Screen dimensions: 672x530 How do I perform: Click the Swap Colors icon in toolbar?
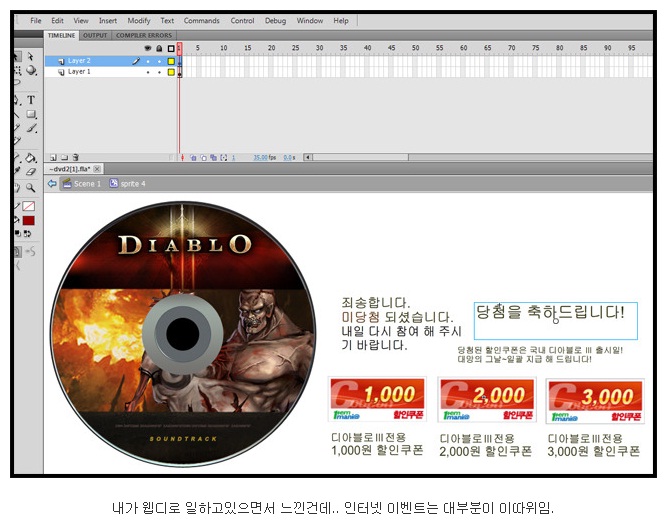27,234
